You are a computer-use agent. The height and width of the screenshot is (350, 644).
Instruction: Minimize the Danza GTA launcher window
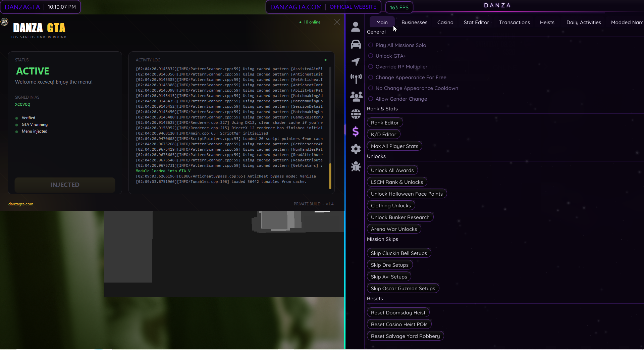click(328, 22)
